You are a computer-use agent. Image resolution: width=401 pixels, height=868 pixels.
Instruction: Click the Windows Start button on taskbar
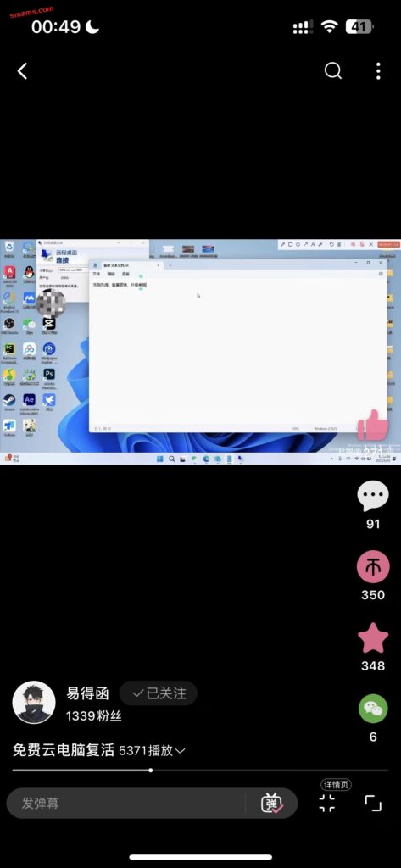coord(159,459)
